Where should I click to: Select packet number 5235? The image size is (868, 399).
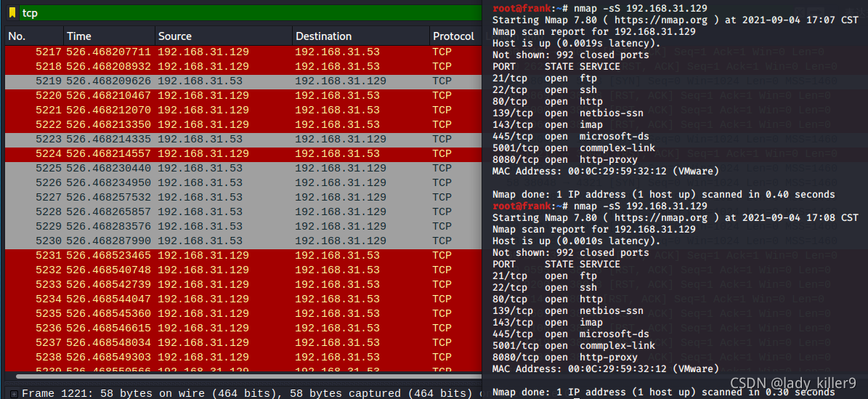click(x=243, y=314)
